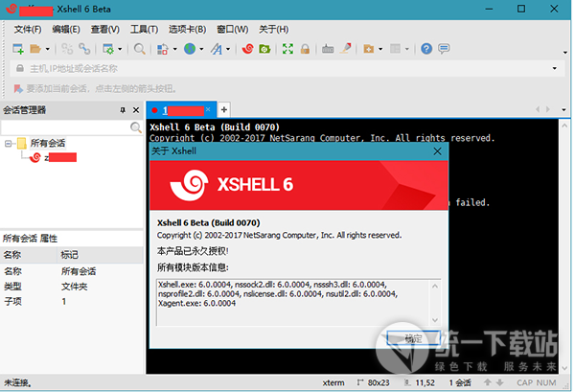Click the globe icon in the toolbar

coord(191,49)
